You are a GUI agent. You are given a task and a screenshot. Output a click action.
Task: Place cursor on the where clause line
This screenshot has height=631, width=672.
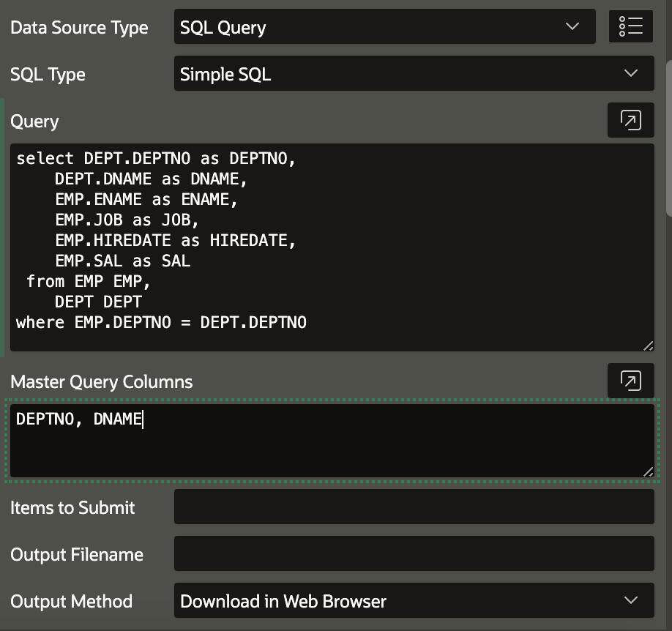[x=161, y=322]
